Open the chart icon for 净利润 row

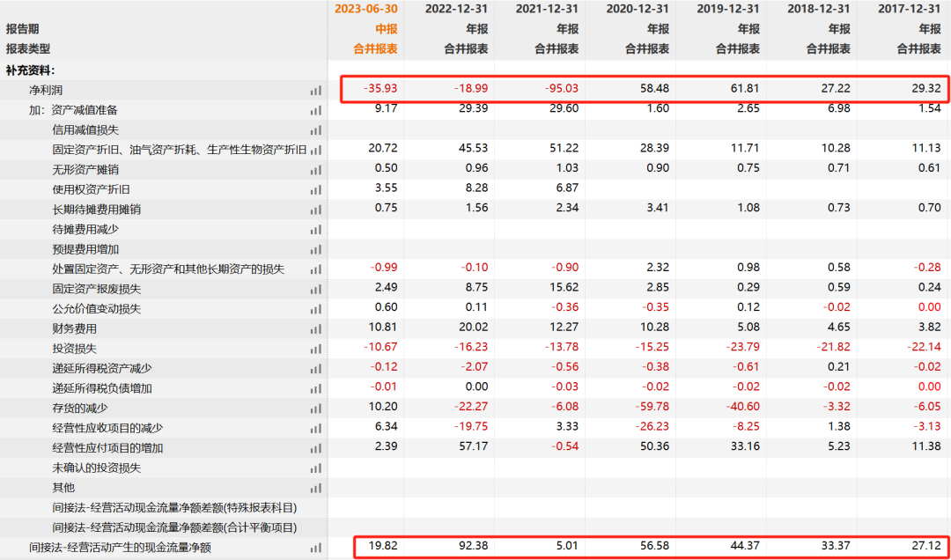[315, 91]
